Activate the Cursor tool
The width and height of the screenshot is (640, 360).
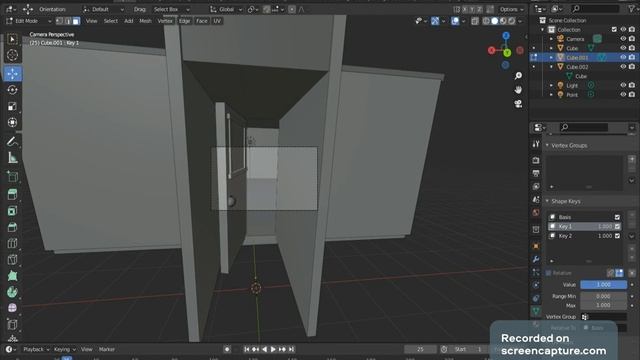[x=12, y=55]
